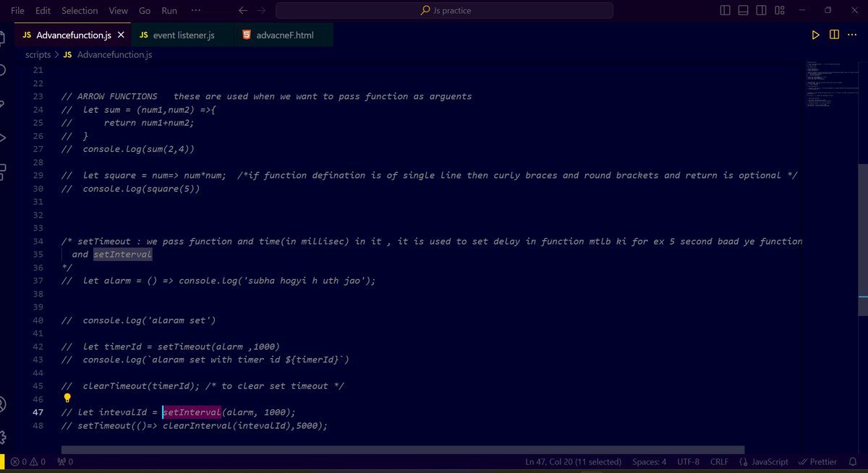
Task: Open the editor more actions menu
Action: tap(852, 35)
